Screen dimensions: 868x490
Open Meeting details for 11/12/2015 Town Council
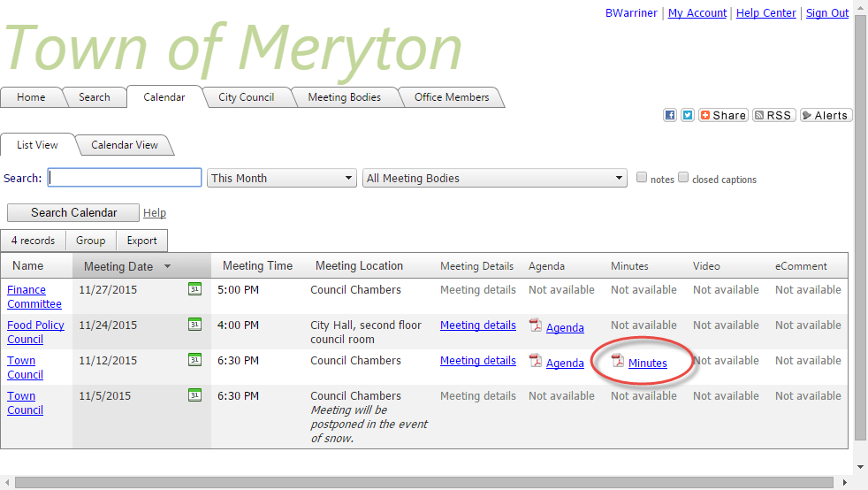477,361
